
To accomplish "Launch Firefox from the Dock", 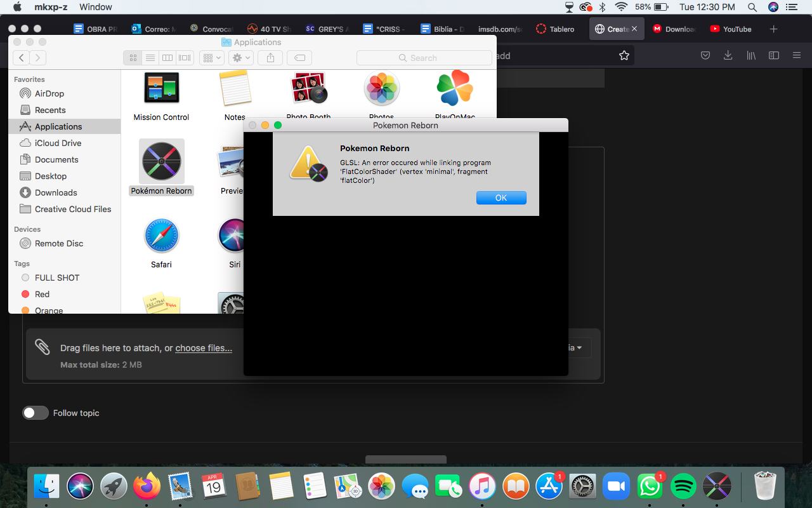I will 147,487.
